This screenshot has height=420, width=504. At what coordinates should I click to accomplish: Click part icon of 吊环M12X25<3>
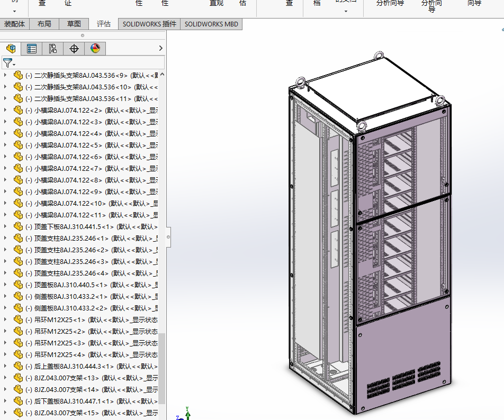[19, 343]
